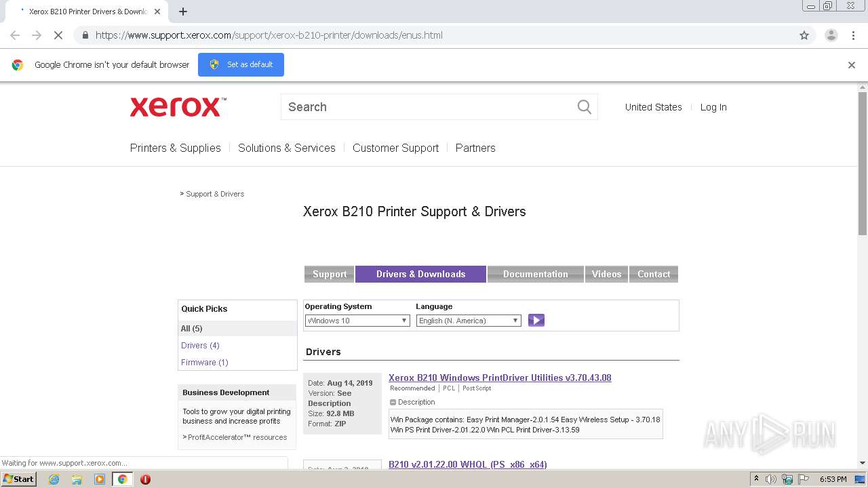This screenshot has height=488, width=868.
Task: Follow the Support & Drivers breadcrumb
Action: pos(215,194)
